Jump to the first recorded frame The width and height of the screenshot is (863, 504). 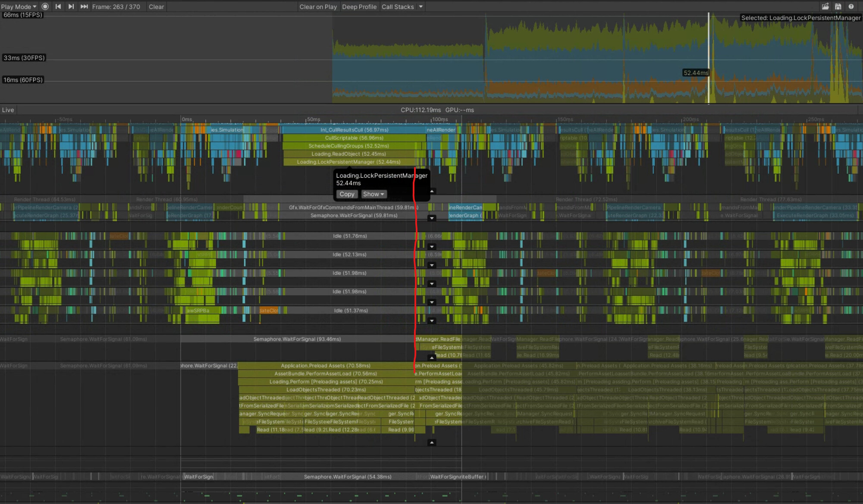point(58,6)
